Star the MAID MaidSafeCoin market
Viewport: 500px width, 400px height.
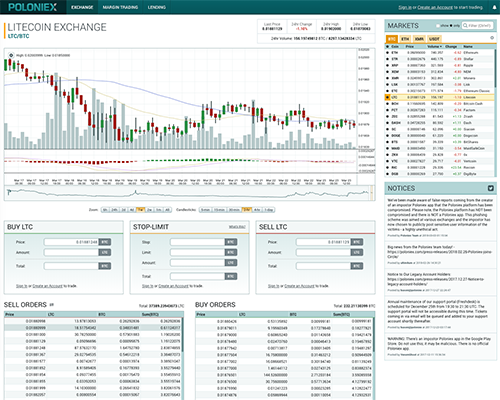point(387,148)
